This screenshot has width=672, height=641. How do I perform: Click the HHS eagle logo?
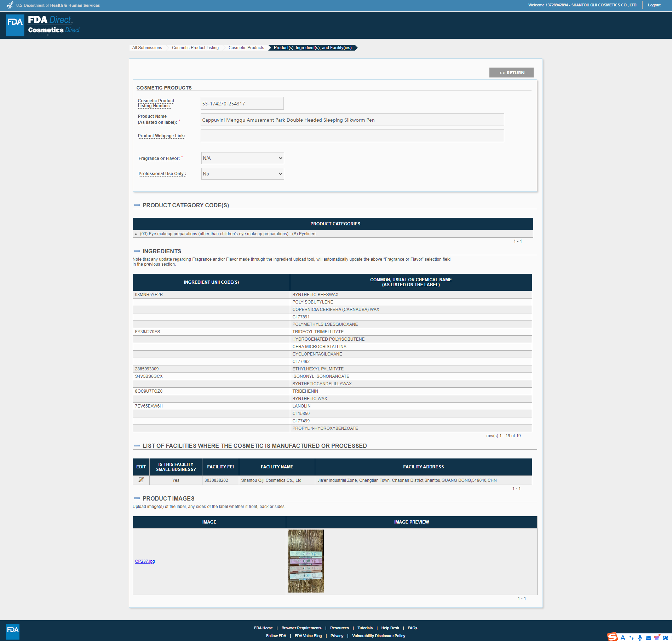10,5
